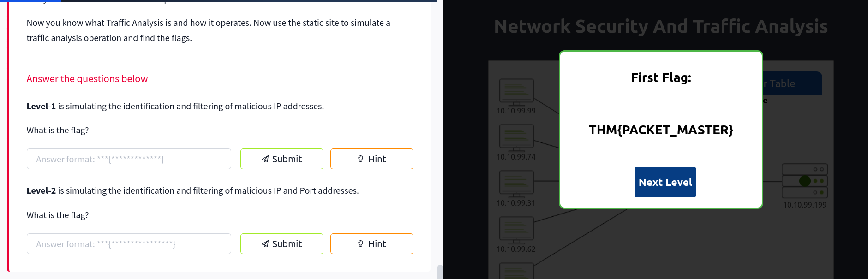Image resolution: width=868 pixels, height=279 pixels.
Task: Click the 10.10.99.99 IP label
Action: click(x=516, y=111)
